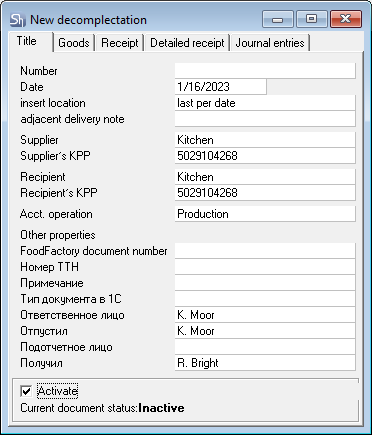This screenshot has width=372, height=435.
Task: Click the FoodFactory document number field
Action: click(x=265, y=251)
